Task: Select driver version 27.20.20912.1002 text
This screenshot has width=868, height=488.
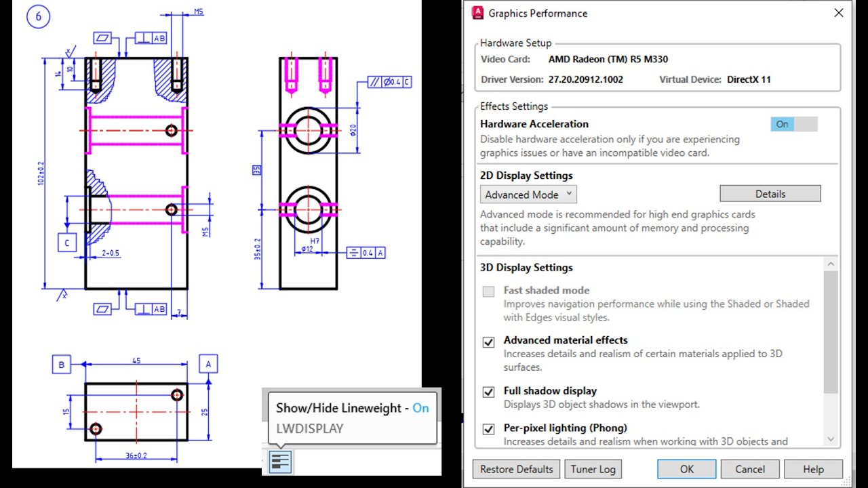Action: tap(586, 79)
